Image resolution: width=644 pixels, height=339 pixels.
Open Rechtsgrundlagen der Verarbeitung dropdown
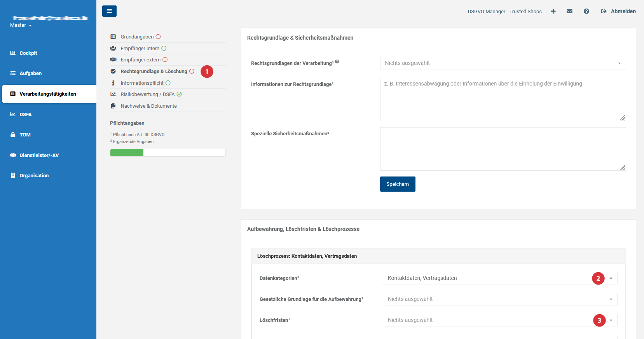(x=503, y=63)
